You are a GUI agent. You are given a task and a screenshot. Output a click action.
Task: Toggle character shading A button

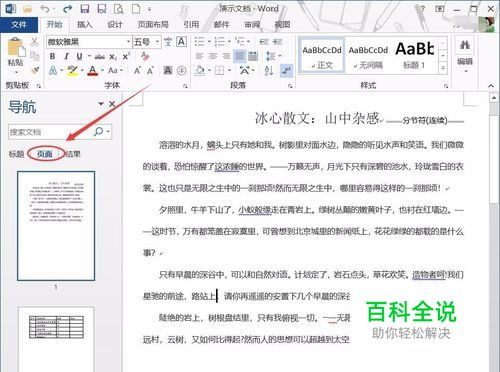[x=168, y=71]
